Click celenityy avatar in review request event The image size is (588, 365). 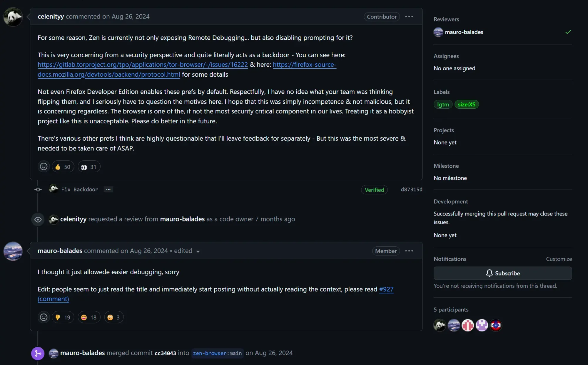(x=54, y=219)
